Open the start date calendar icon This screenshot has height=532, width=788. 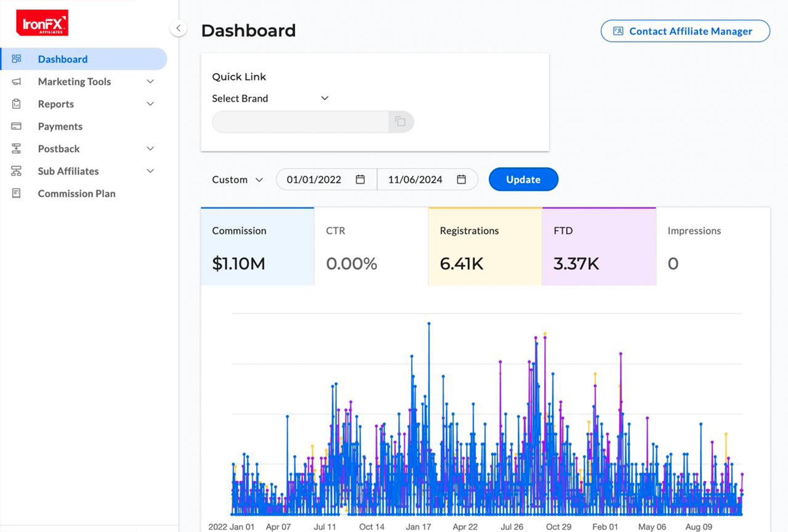click(x=360, y=180)
